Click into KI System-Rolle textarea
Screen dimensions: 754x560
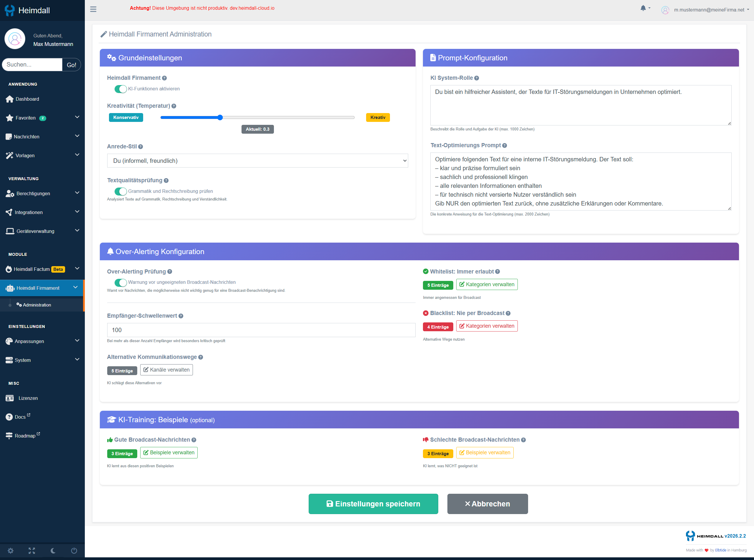pyautogui.click(x=581, y=105)
